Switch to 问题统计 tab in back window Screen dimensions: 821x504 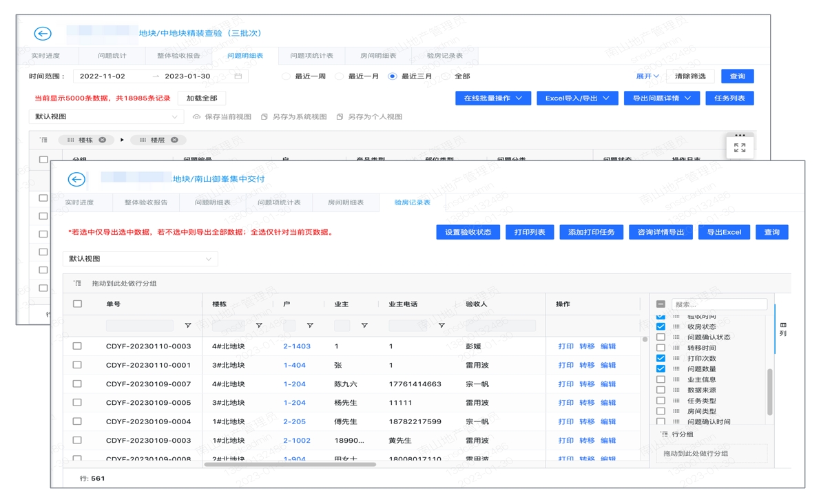[112, 56]
